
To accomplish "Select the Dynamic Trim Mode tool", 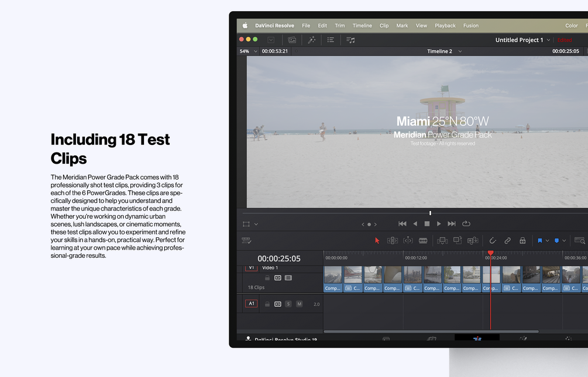I will [x=408, y=241].
